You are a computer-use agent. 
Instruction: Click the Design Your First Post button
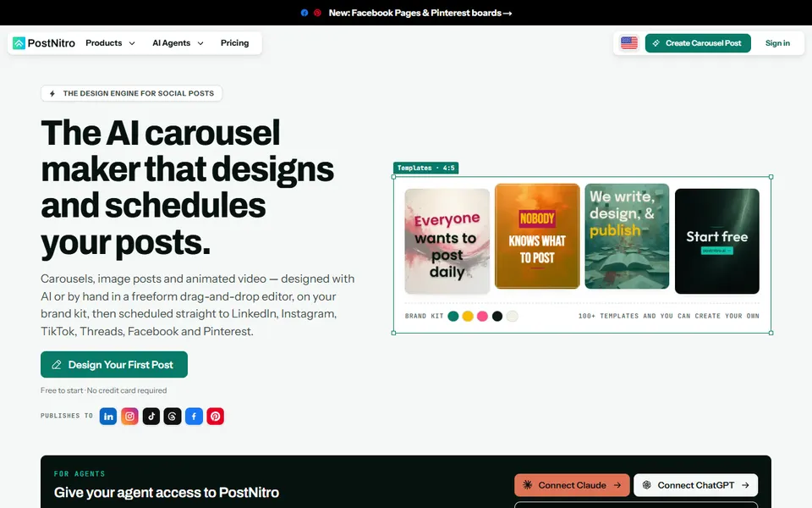coord(114,365)
